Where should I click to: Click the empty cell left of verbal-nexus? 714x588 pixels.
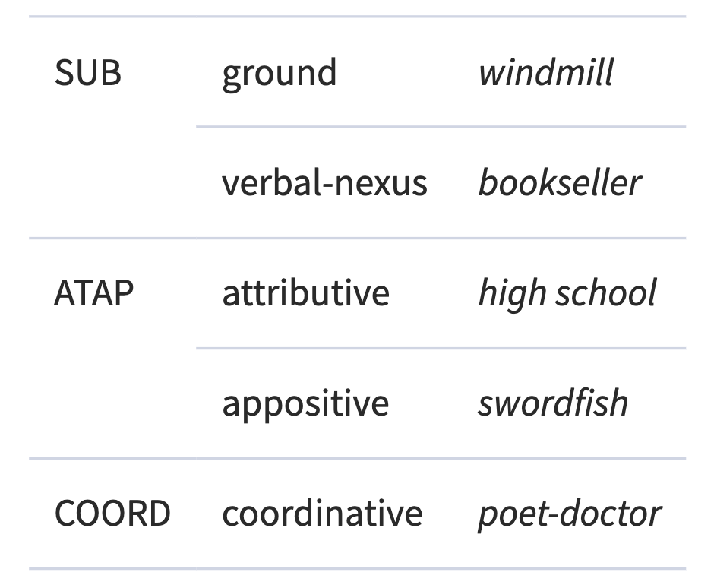(x=112, y=183)
